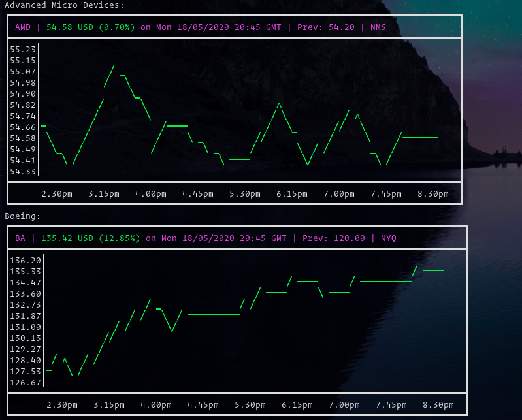Screen dimensions: 522x420
Task: Click 6.15pm on AMD time axis
Action: 292,194
